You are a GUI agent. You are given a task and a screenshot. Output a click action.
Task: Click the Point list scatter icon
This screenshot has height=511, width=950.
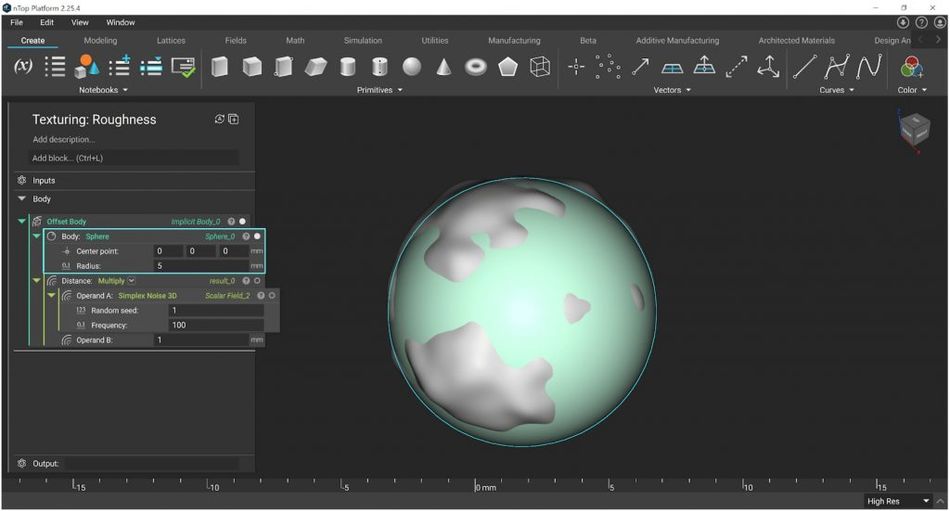(x=608, y=66)
